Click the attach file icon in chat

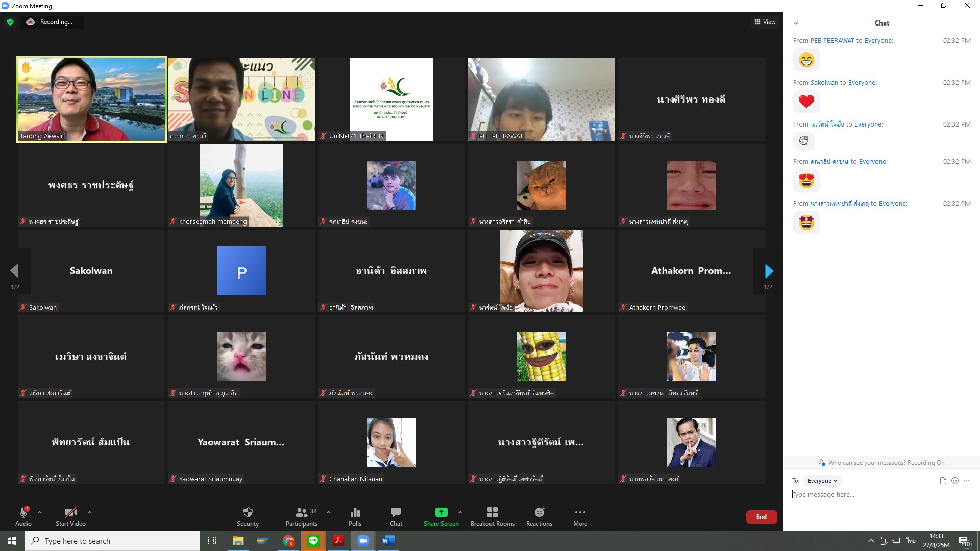click(x=943, y=481)
